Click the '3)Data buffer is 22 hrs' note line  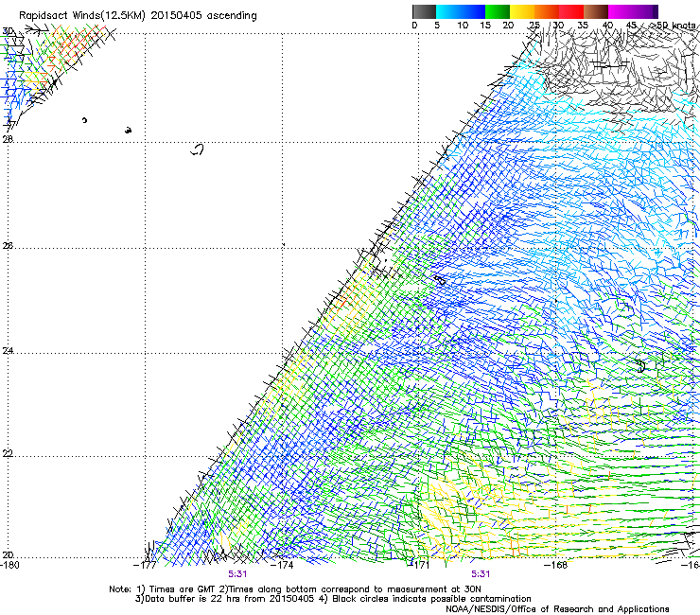click(x=333, y=599)
